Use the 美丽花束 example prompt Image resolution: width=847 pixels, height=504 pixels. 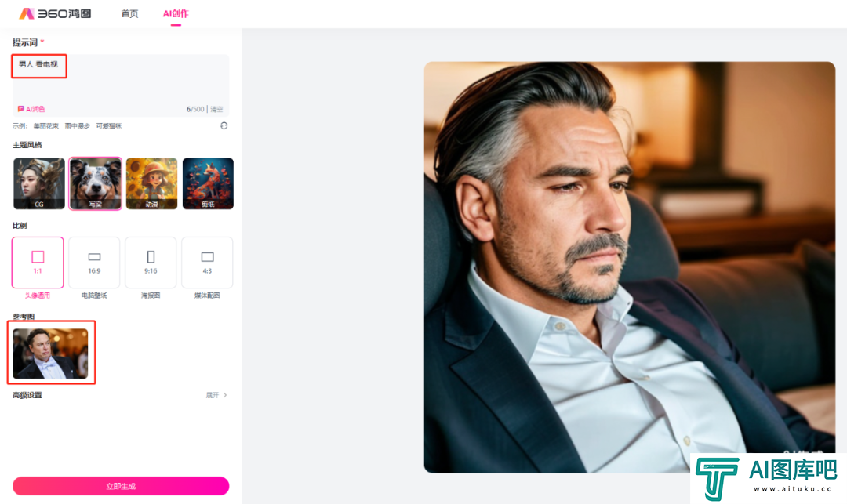coord(46,125)
